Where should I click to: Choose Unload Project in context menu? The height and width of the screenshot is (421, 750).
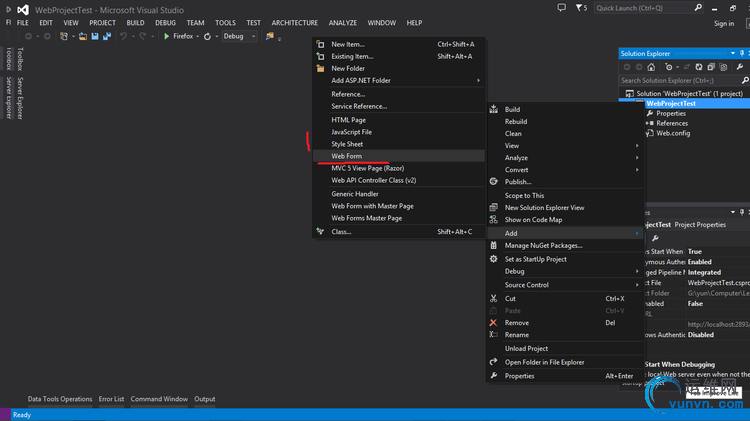(565, 348)
